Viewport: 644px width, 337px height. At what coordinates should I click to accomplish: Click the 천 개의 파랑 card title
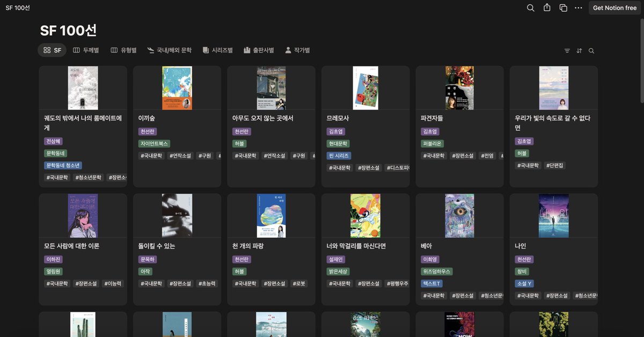coord(248,246)
